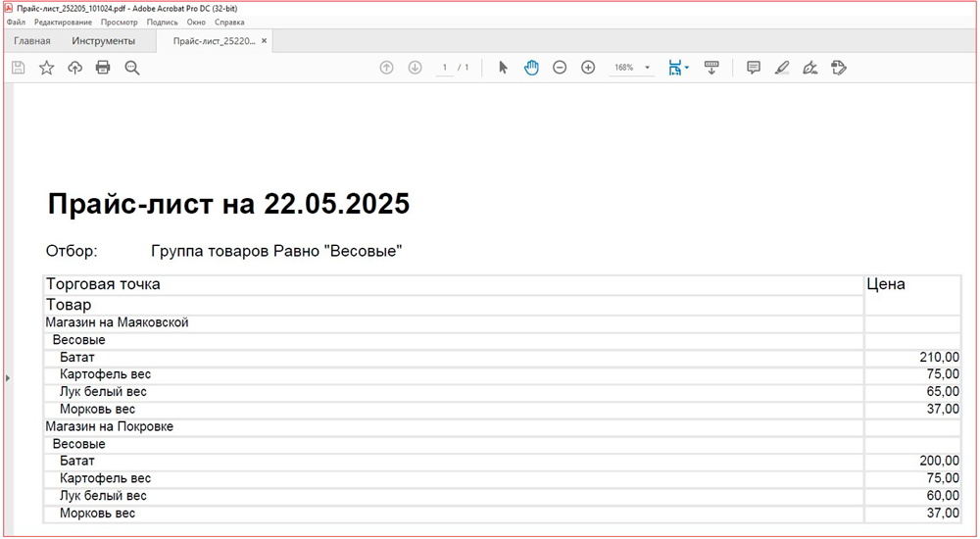Close the Прайс-лист document tab
Screen dimensions: 980x539
pos(264,41)
